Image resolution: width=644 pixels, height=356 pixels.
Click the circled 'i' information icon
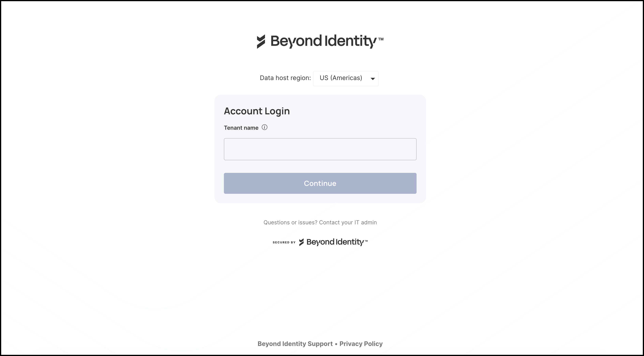(x=264, y=127)
